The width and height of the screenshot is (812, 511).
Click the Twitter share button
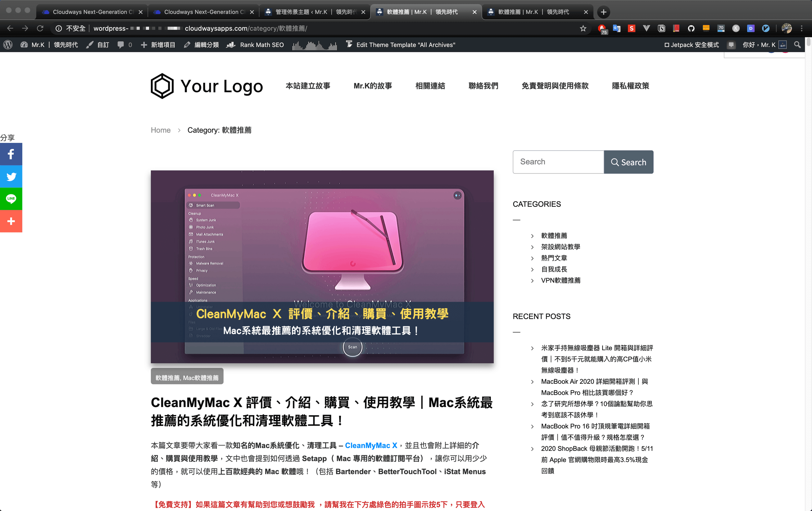point(11,176)
